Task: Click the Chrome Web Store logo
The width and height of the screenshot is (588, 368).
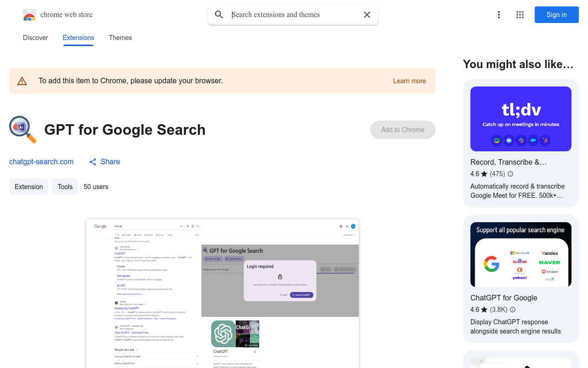Action: pyautogui.click(x=29, y=15)
